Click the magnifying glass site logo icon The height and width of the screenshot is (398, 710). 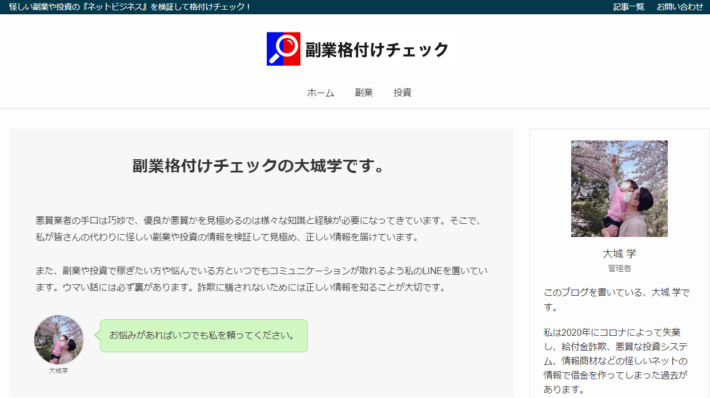point(283,49)
